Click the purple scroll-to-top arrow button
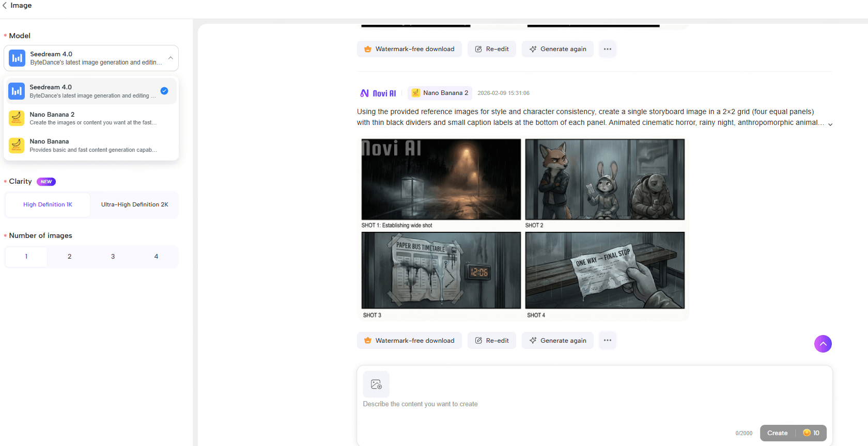868x446 pixels. point(823,344)
